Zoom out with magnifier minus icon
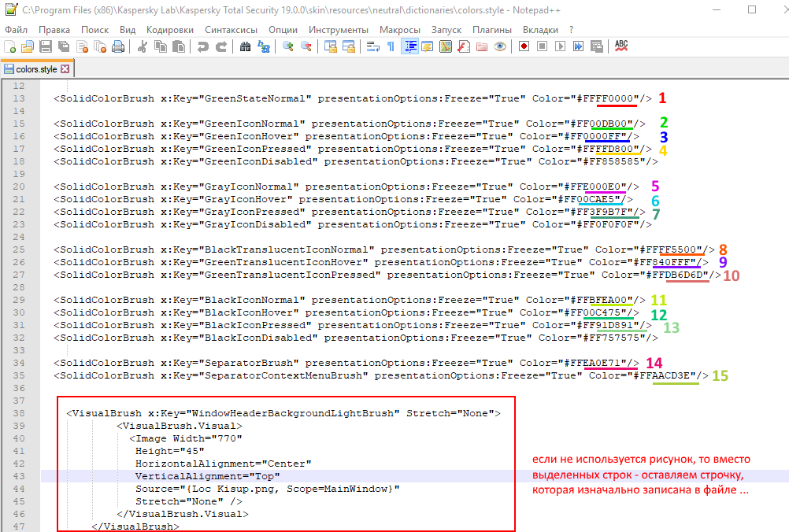The image size is (789, 532). (x=306, y=46)
